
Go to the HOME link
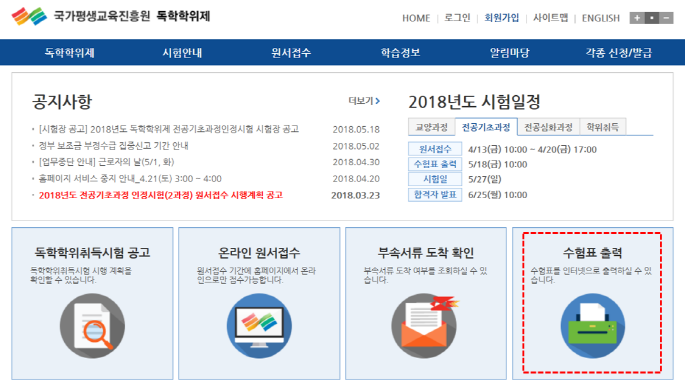pyautogui.click(x=416, y=18)
